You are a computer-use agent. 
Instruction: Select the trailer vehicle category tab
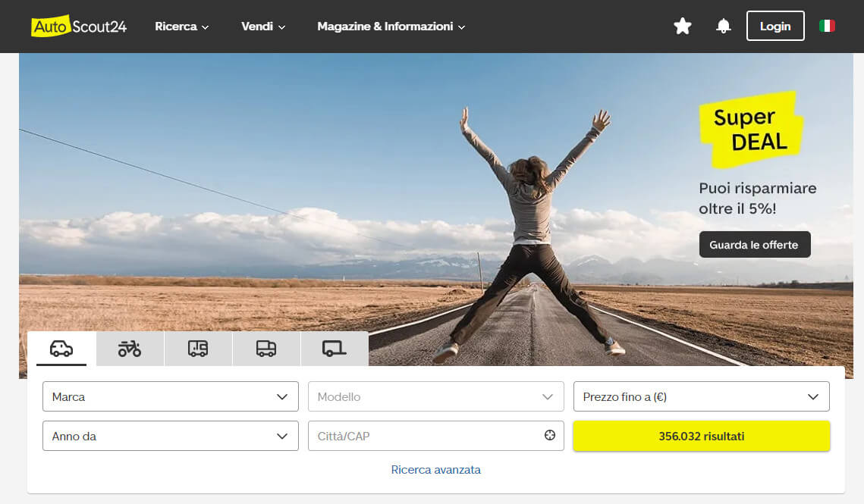(x=335, y=349)
